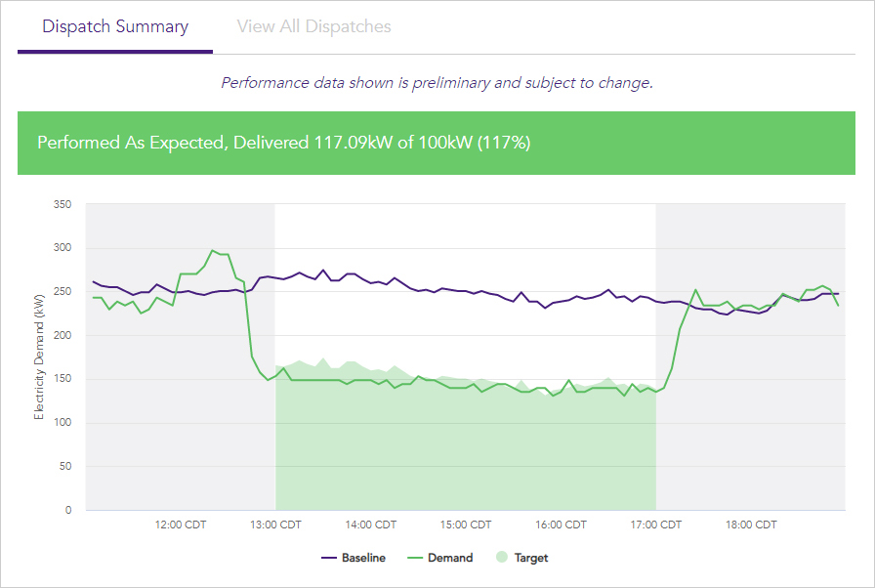This screenshot has height=588, width=875.
Task: Select the 14:00 CDT axis label
Action: (371, 525)
